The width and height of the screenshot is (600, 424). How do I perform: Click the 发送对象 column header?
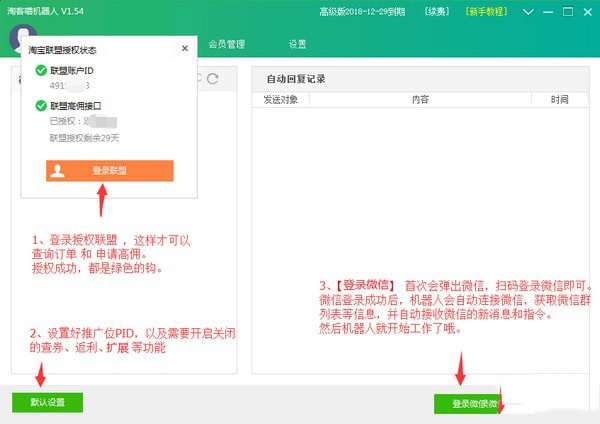coord(280,100)
